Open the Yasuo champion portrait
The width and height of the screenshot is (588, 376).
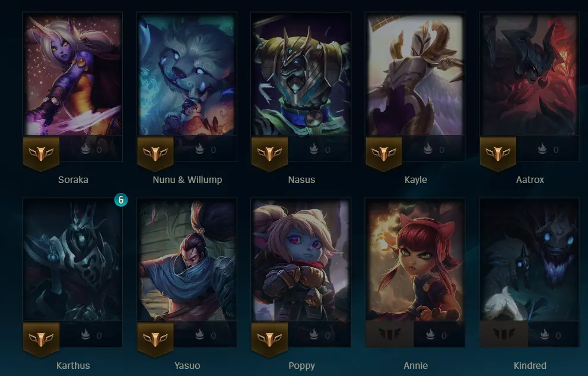(x=187, y=260)
